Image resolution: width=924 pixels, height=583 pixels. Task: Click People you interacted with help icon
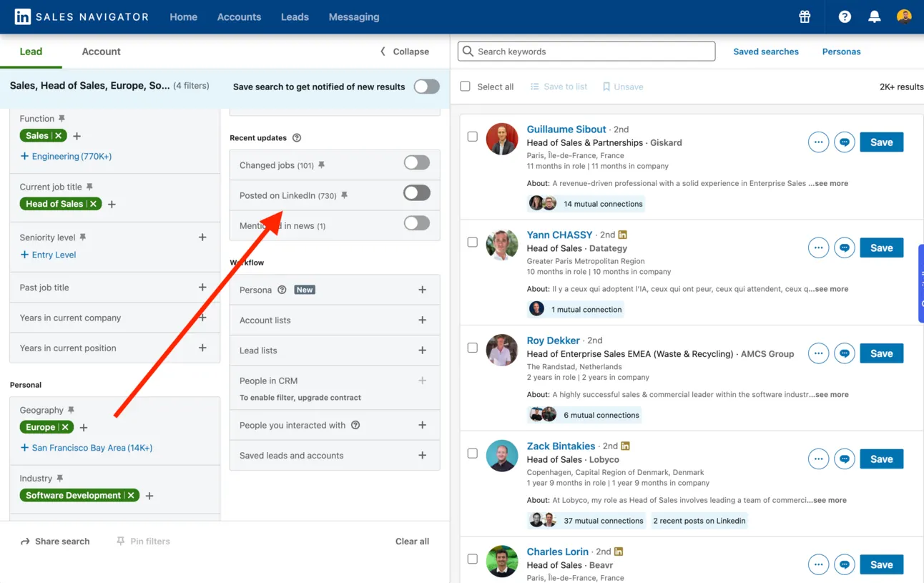point(355,425)
